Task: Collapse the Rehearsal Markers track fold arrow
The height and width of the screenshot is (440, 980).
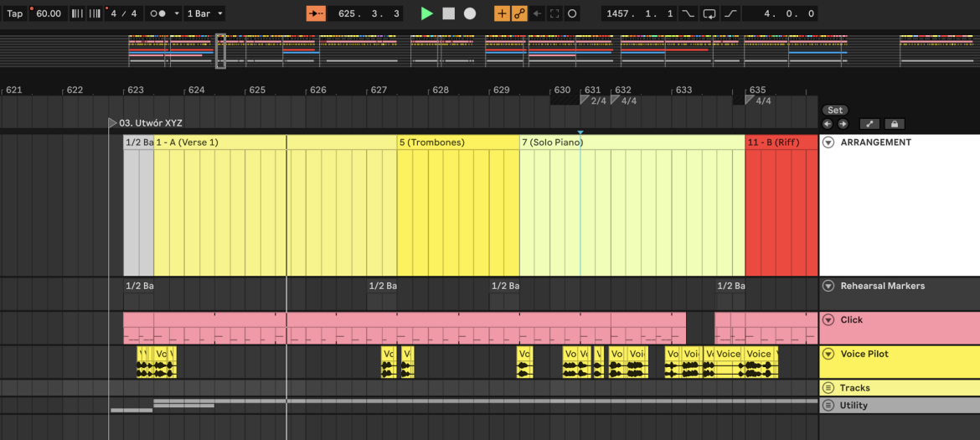Action: click(828, 287)
